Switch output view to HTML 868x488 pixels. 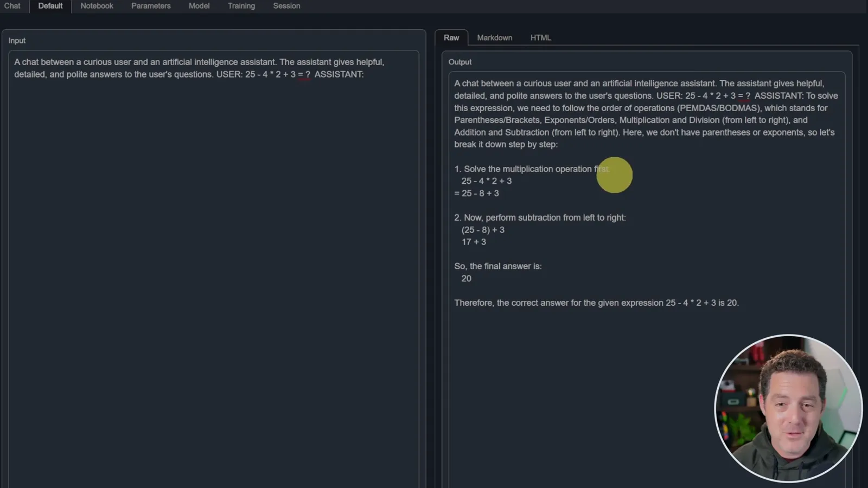point(541,37)
